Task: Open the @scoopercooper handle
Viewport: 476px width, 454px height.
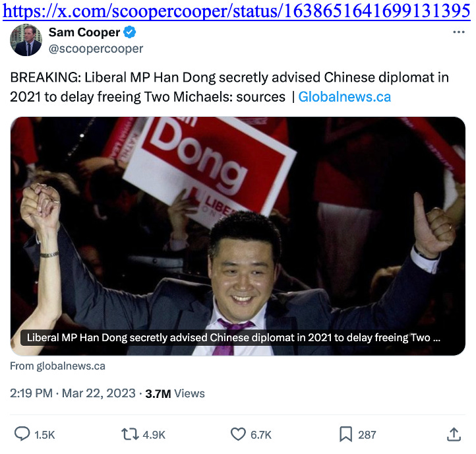Action: pos(96,49)
